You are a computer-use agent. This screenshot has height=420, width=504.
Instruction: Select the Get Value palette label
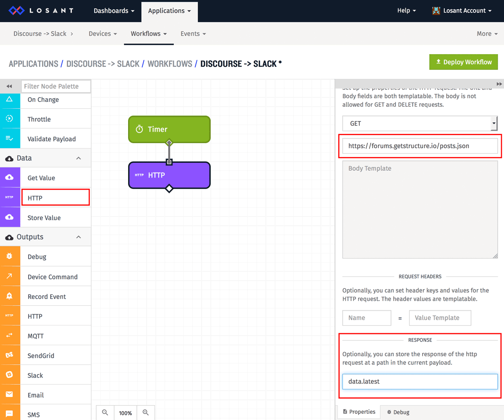(41, 178)
